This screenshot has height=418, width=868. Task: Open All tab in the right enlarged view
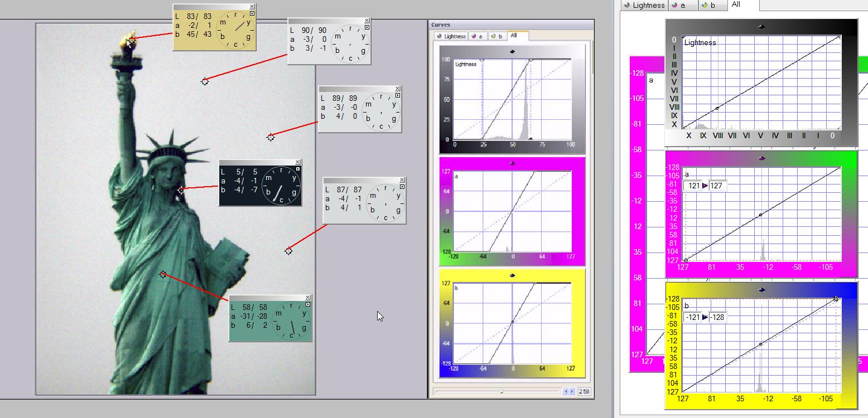742,4
